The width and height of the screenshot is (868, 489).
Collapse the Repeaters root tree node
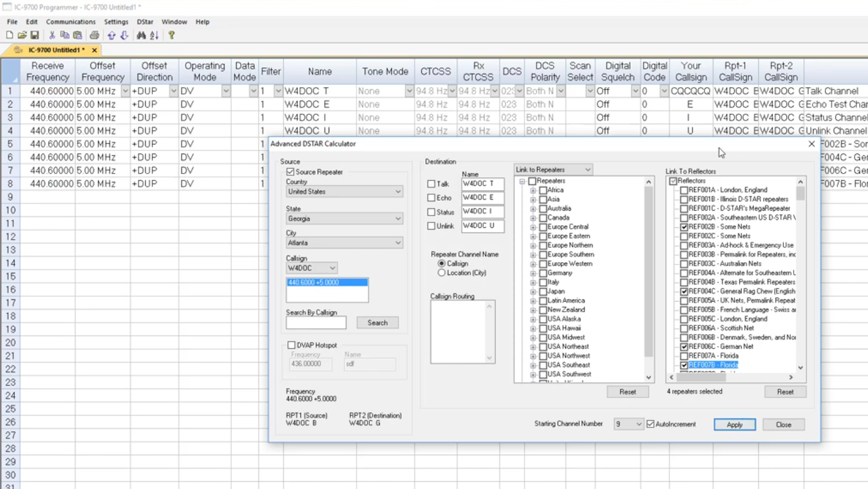pos(522,181)
